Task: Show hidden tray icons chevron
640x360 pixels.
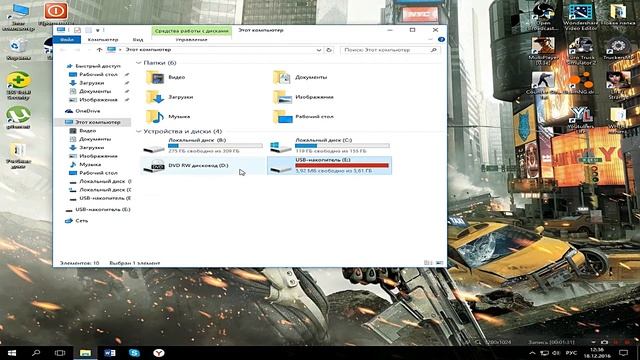Action: pos(532,353)
